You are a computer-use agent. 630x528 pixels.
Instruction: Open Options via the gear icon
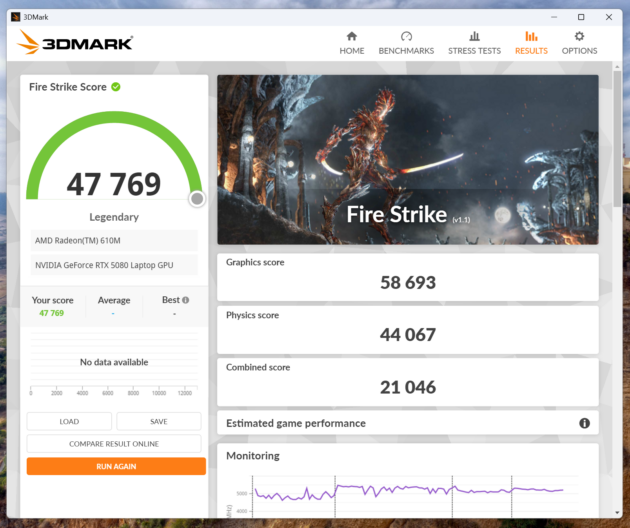[x=579, y=37]
